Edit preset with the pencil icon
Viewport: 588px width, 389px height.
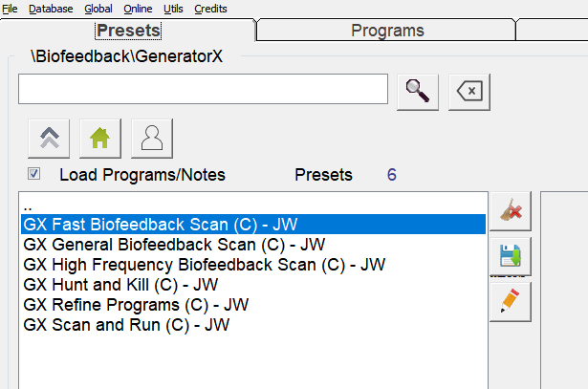pos(510,302)
